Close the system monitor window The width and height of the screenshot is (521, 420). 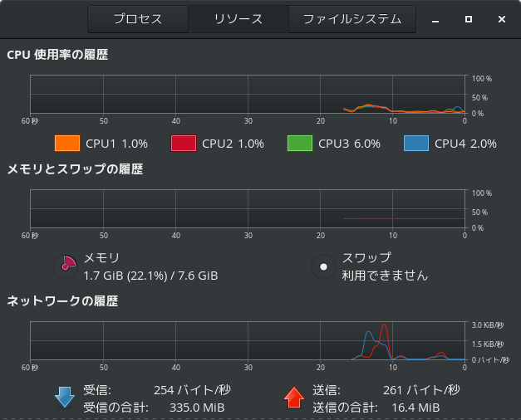pyautogui.click(x=502, y=19)
